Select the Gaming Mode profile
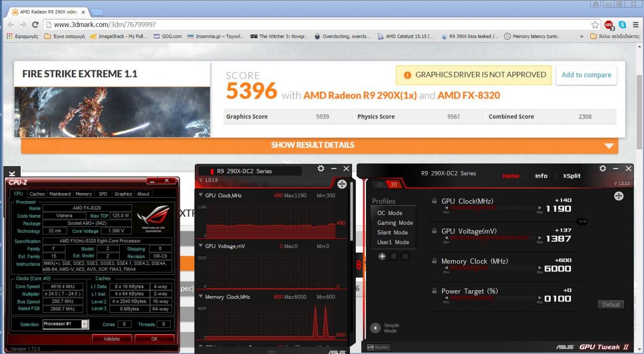Viewport: 644px width, 354px height. pos(395,223)
